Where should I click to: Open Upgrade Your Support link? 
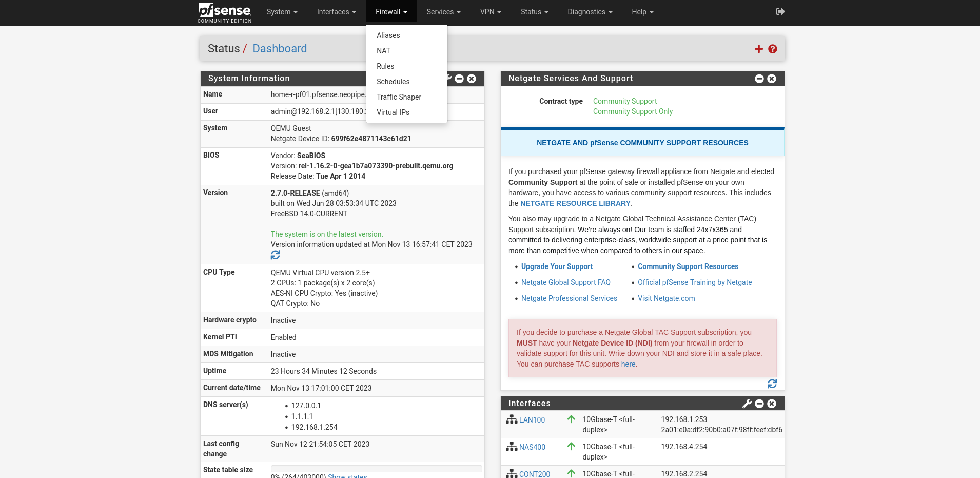tap(557, 266)
